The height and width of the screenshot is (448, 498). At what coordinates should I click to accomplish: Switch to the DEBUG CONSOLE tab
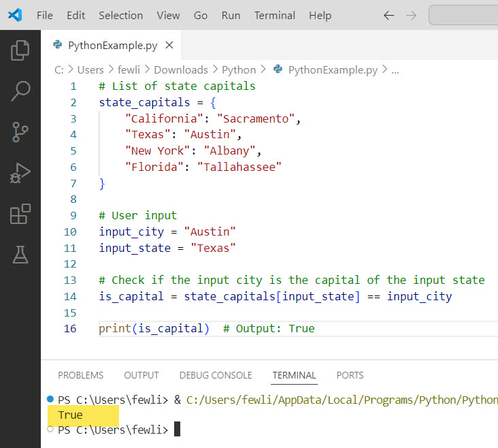point(216,375)
